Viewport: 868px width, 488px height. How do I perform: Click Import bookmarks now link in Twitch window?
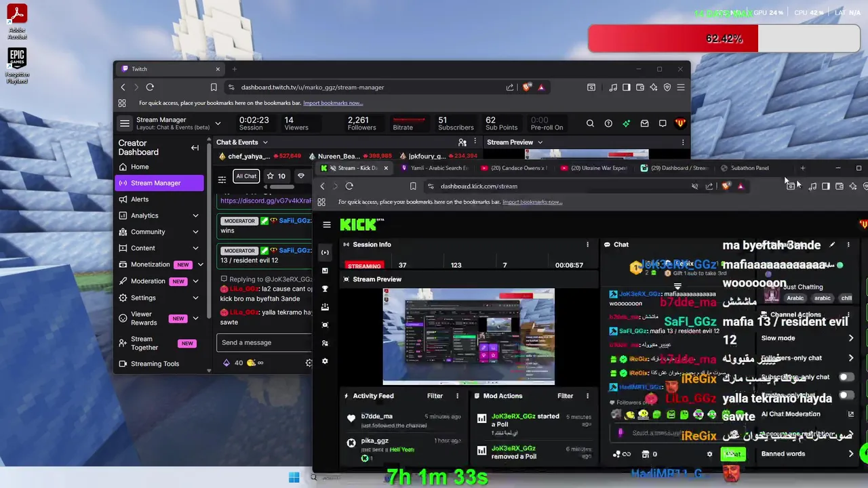[333, 103]
